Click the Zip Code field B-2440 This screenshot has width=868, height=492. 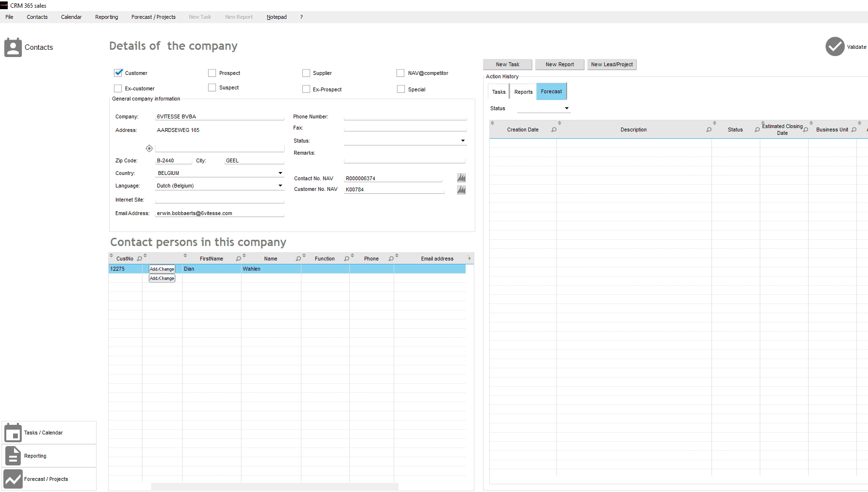[x=173, y=160]
